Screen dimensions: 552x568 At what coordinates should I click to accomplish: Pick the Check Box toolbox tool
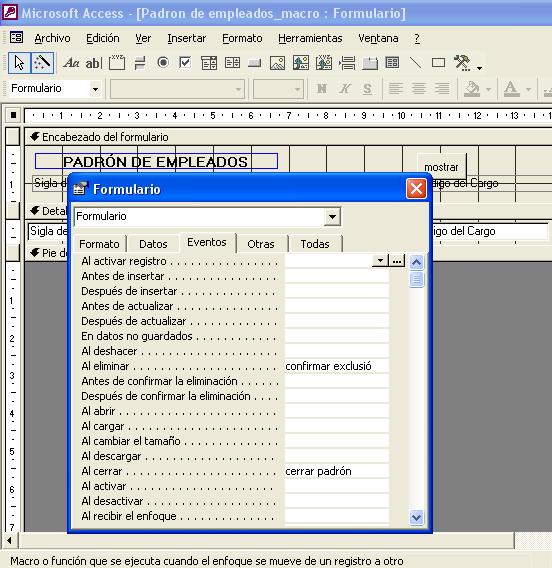[185, 63]
